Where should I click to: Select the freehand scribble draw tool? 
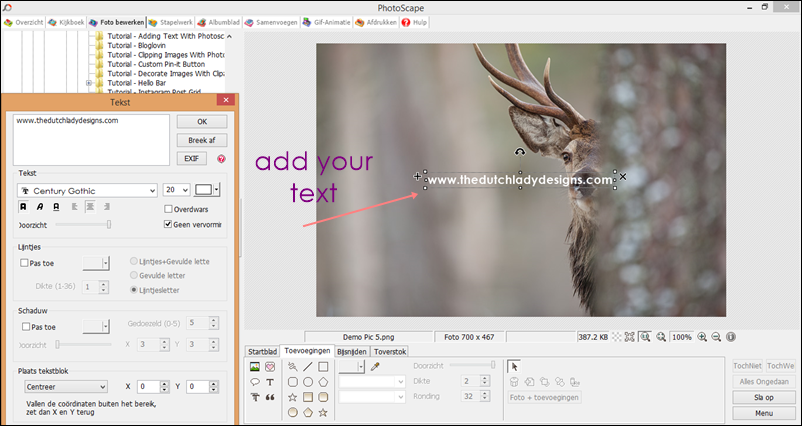tap(293, 367)
